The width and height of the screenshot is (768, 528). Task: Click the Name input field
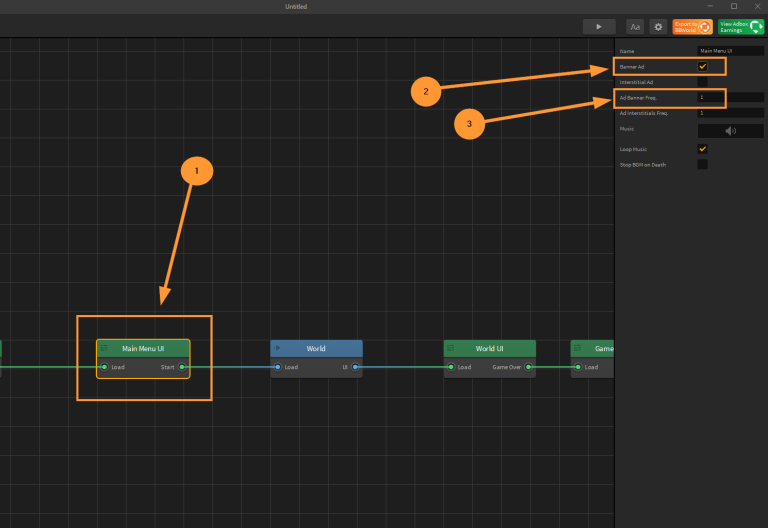(730, 51)
